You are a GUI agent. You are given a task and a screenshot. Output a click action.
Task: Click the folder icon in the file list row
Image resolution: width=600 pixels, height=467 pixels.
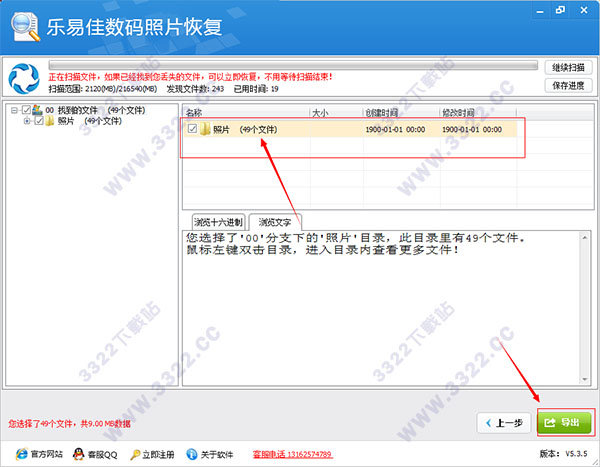coord(205,129)
